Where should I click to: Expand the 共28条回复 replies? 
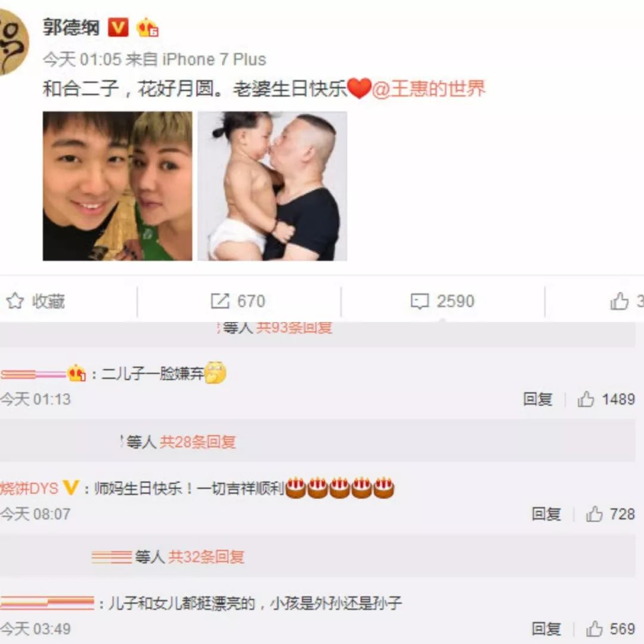197,442
